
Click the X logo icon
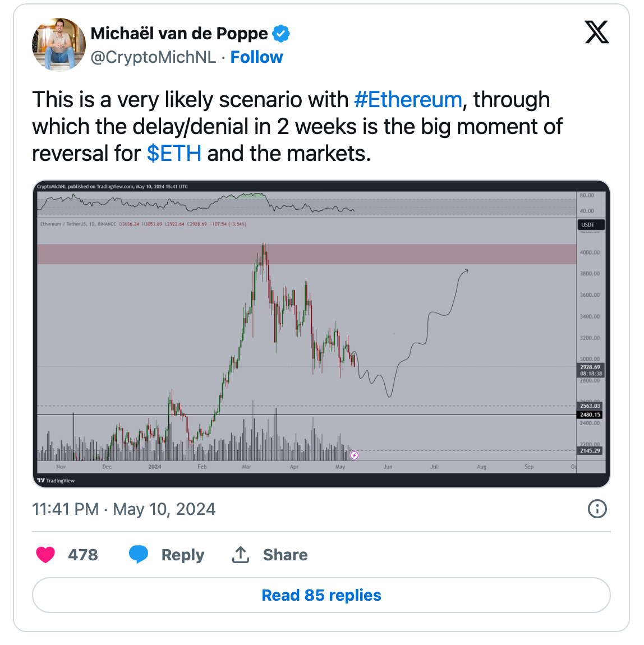[x=596, y=33]
